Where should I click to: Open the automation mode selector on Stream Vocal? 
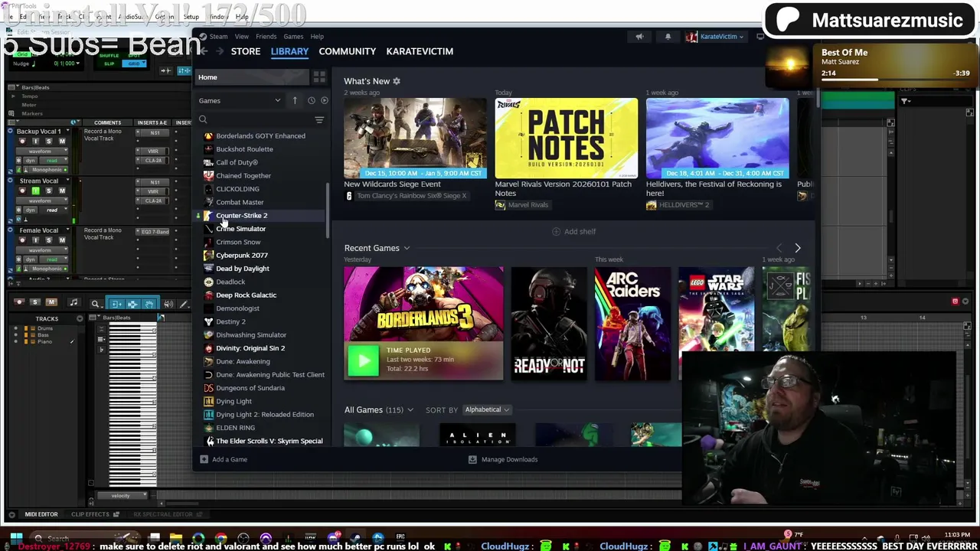(52, 210)
